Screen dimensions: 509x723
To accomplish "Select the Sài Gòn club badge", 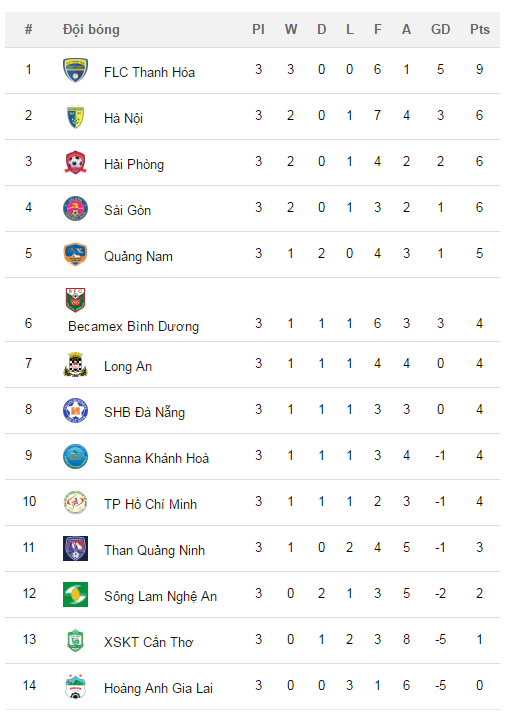I will pyautogui.click(x=75, y=208).
